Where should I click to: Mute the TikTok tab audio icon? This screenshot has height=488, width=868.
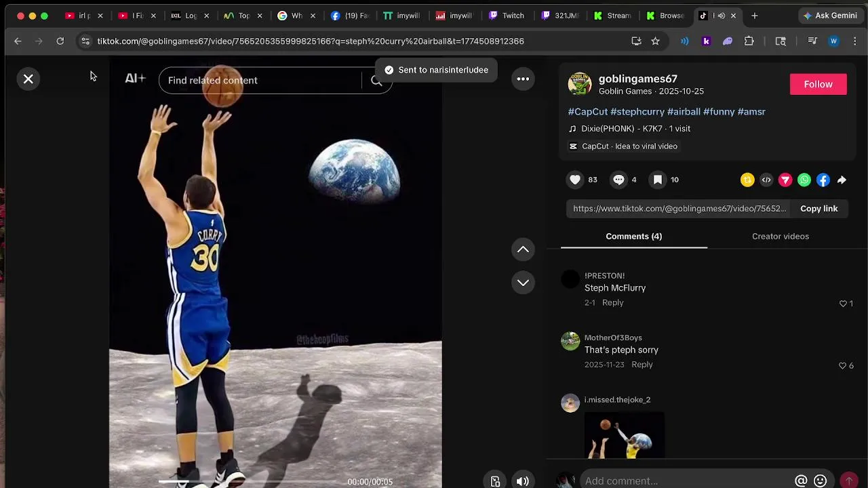(721, 16)
